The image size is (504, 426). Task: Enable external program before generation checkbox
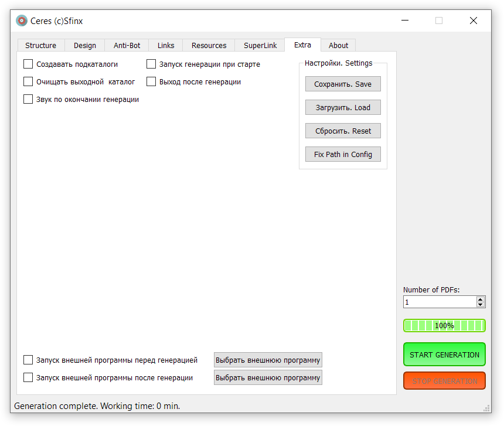point(28,360)
